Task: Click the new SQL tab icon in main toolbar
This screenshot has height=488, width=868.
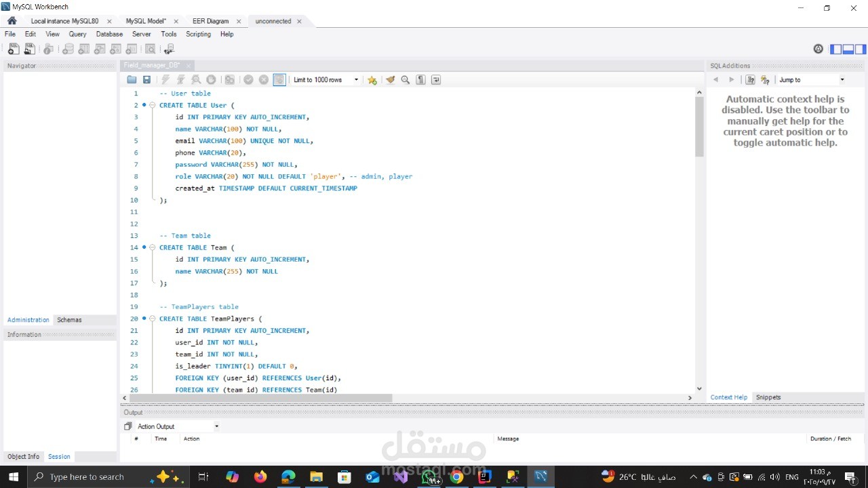Action: tap(14, 49)
